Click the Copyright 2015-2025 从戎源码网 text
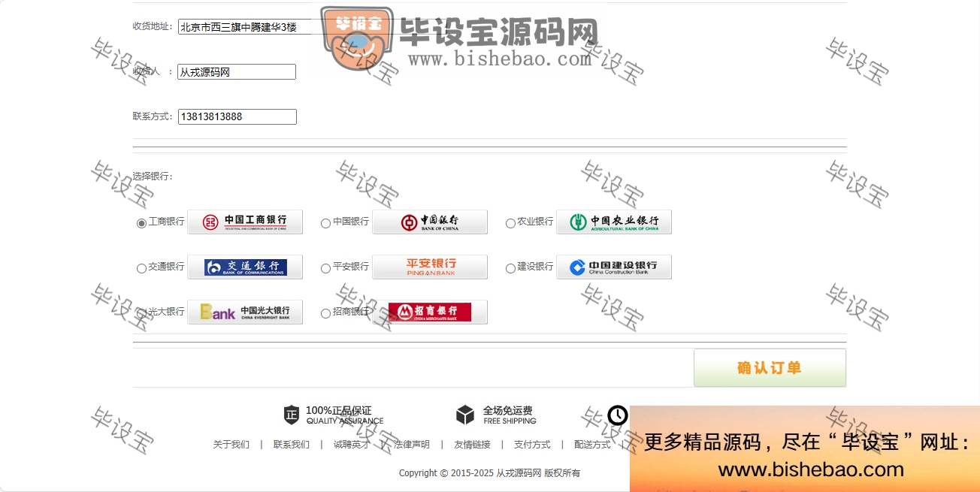Viewport: 980px width, 492px height. (489, 473)
